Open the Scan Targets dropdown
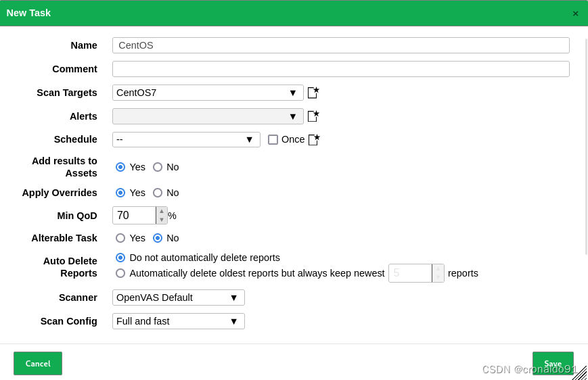The height and width of the screenshot is (380, 588). pos(208,93)
